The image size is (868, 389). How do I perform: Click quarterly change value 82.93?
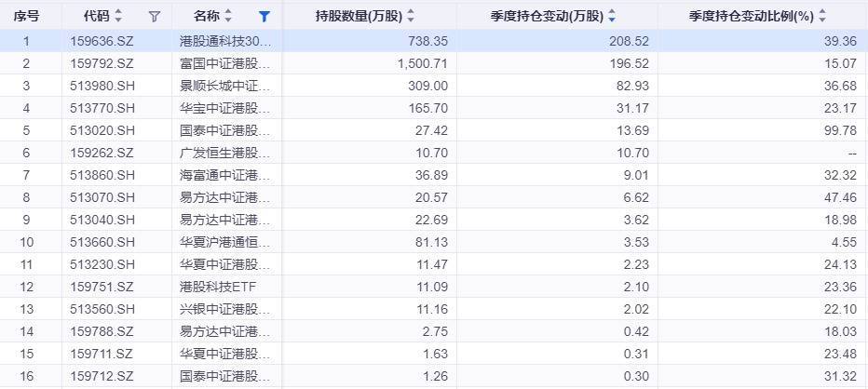click(633, 86)
